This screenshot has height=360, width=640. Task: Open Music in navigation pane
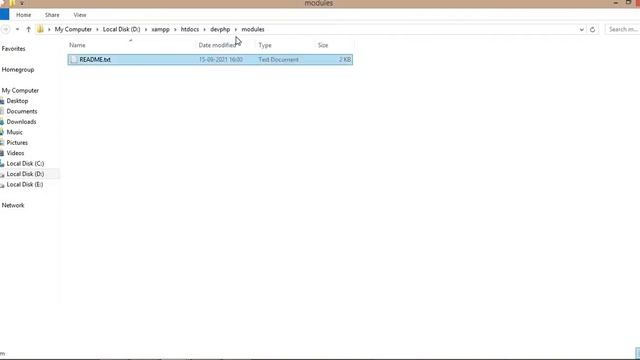coord(14,132)
